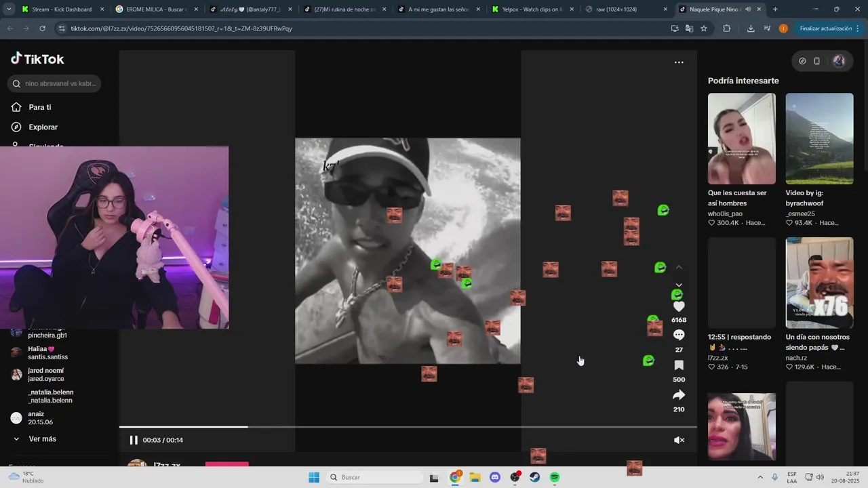Image resolution: width=868 pixels, height=488 pixels.
Task: Open the Windows Start menu
Action: click(x=314, y=477)
